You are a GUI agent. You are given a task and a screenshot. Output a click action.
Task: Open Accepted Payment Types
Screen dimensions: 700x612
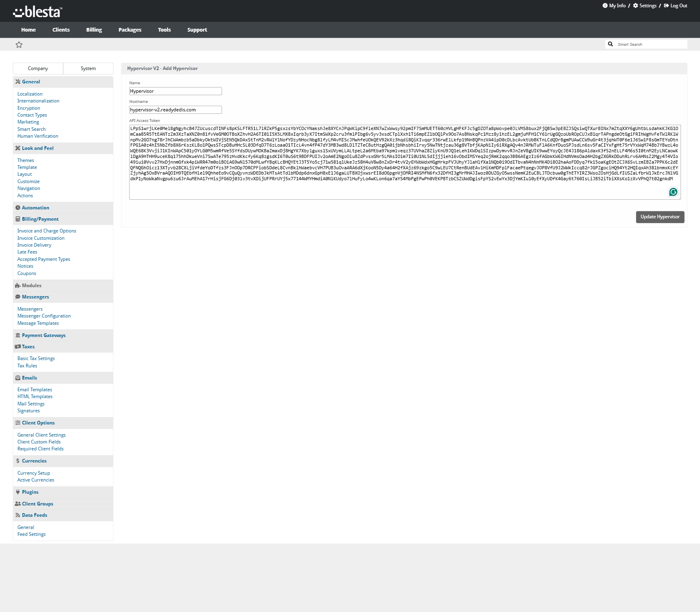point(44,259)
